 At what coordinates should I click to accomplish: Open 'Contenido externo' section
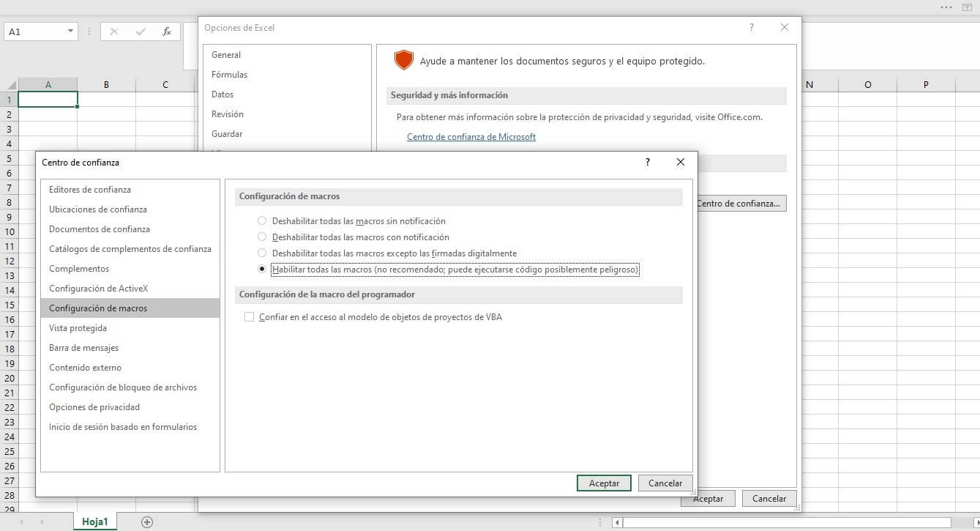130,368
